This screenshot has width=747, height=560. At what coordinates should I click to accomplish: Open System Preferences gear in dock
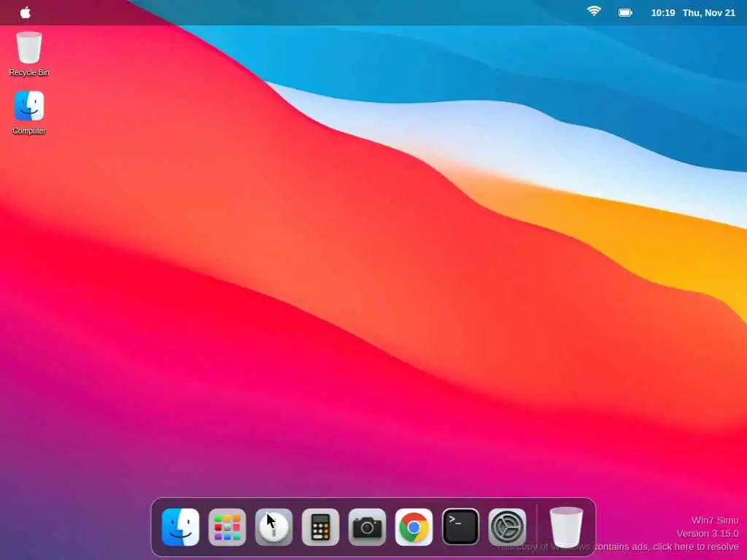tap(508, 527)
